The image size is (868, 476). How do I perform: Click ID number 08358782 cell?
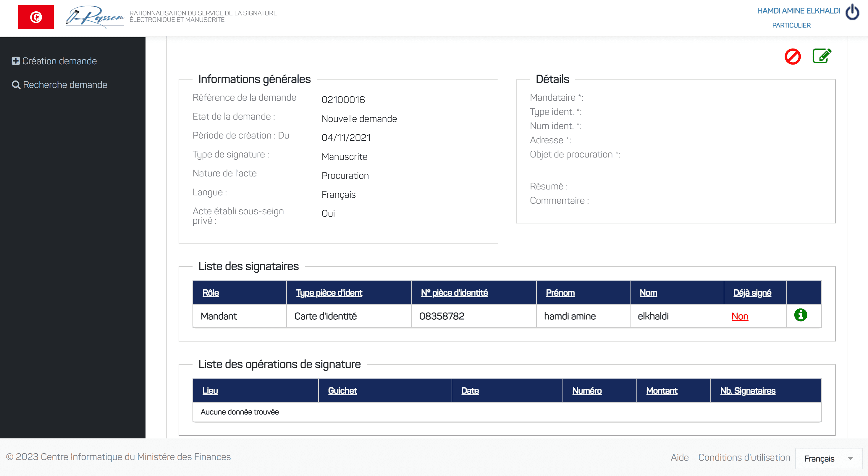coord(474,316)
